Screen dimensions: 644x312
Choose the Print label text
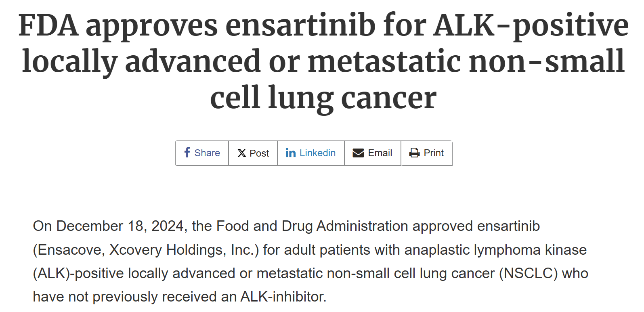click(x=434, y=153)
